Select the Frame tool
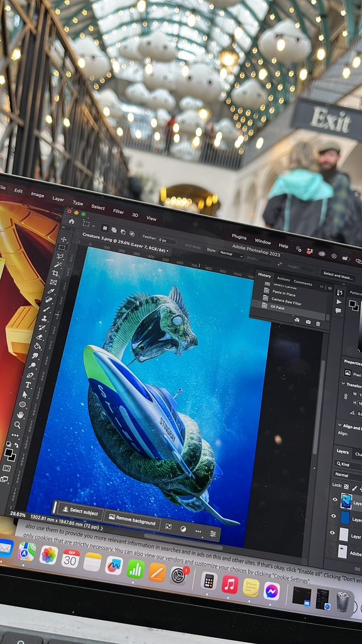The width and height of the screenshot is (362, 644). 53,282
